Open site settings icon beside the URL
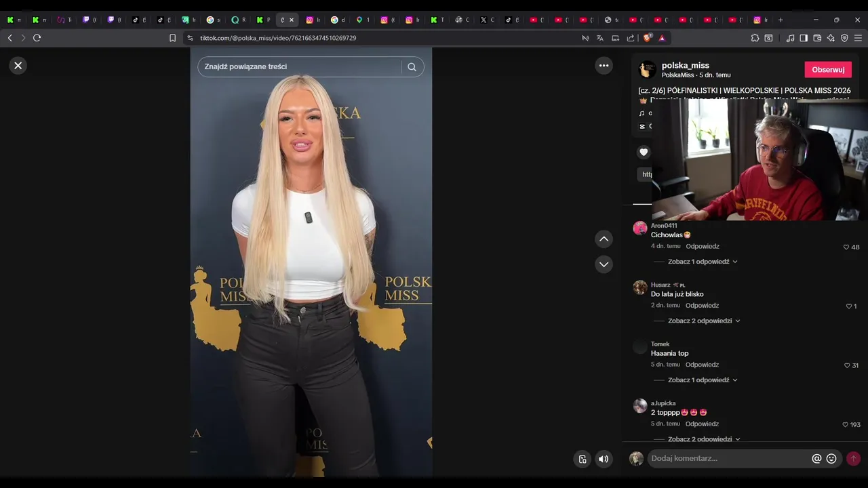Viewport: 868px width, 488px height. click(190, 38)
